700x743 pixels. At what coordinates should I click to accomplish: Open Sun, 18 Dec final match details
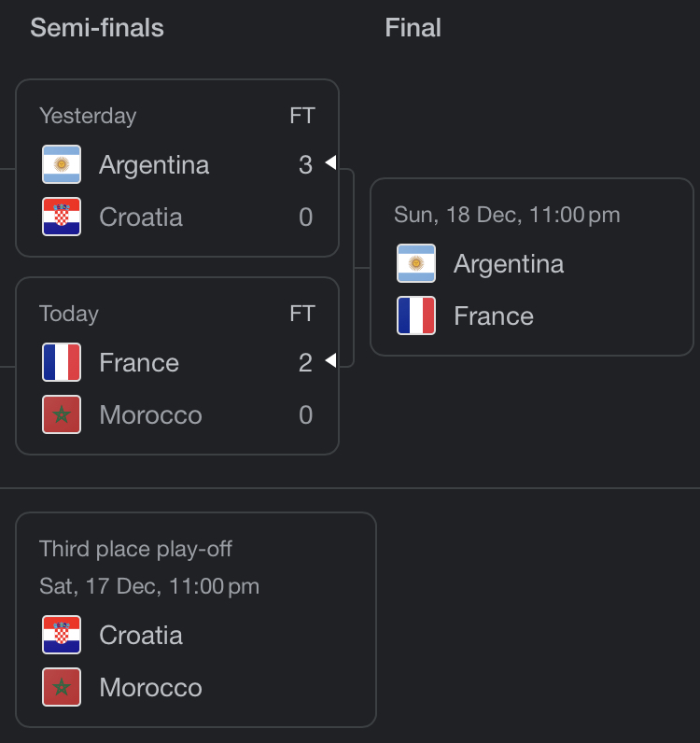click(532, 267)
